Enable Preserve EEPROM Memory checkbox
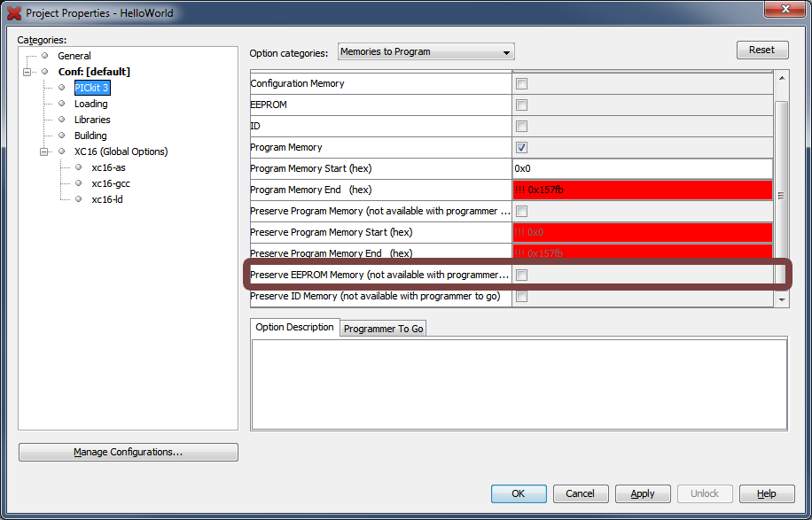 (x=521, y=275)
